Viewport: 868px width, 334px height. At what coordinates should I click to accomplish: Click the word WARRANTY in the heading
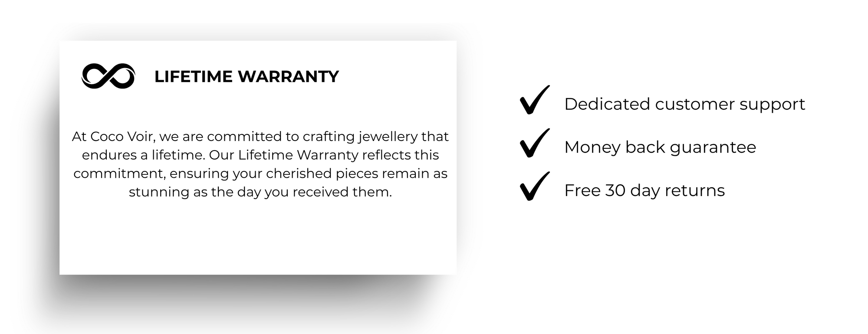pos(289,77)
